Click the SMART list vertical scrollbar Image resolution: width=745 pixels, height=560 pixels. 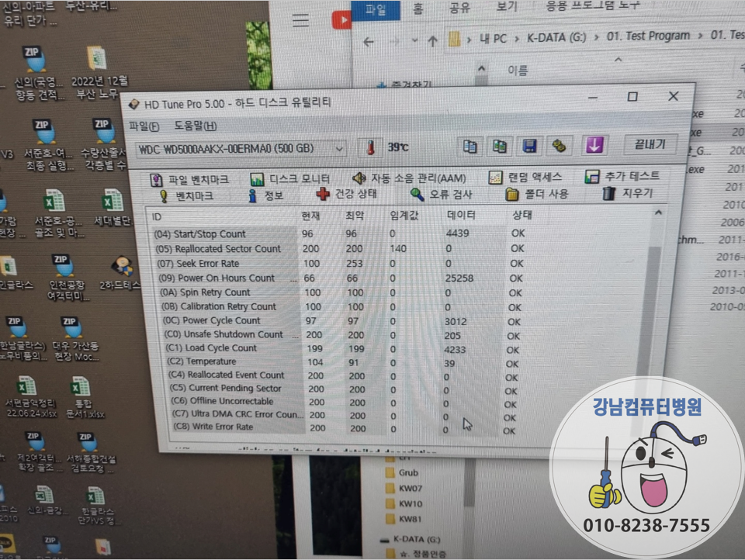click(651, 313)
